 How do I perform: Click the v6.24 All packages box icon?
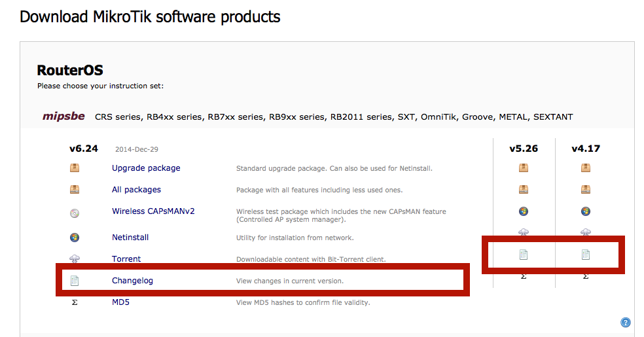tap(75, 190)
